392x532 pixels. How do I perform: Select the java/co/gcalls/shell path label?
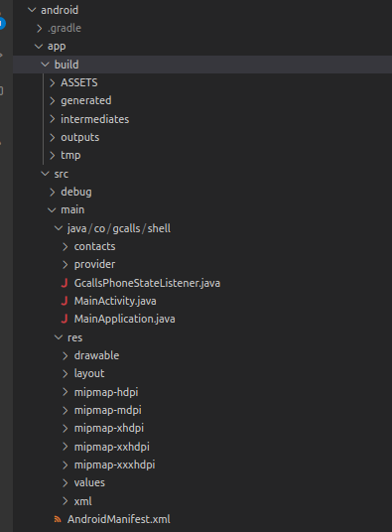119,228
